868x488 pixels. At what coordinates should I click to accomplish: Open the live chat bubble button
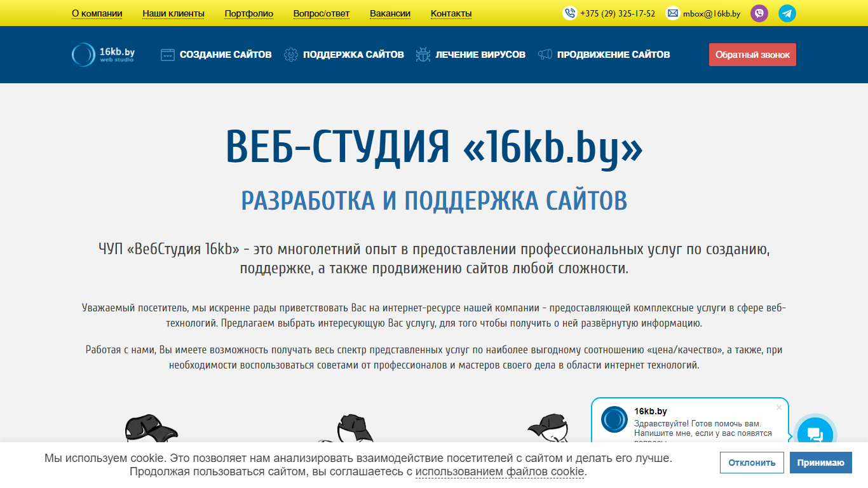coord(815,435)
